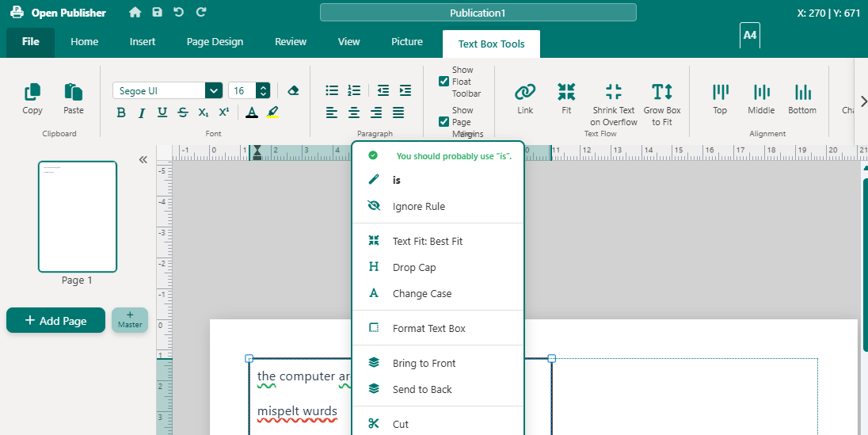868x435 pixels.
Task: Open Format Text Box option
Action: coord(438,328)
